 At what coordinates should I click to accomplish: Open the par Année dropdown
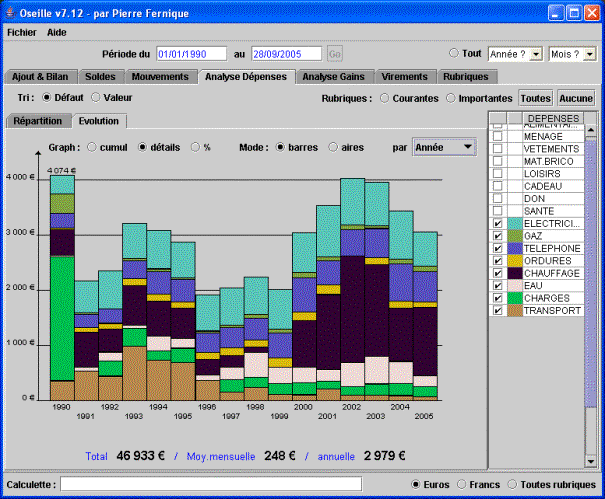444,147
